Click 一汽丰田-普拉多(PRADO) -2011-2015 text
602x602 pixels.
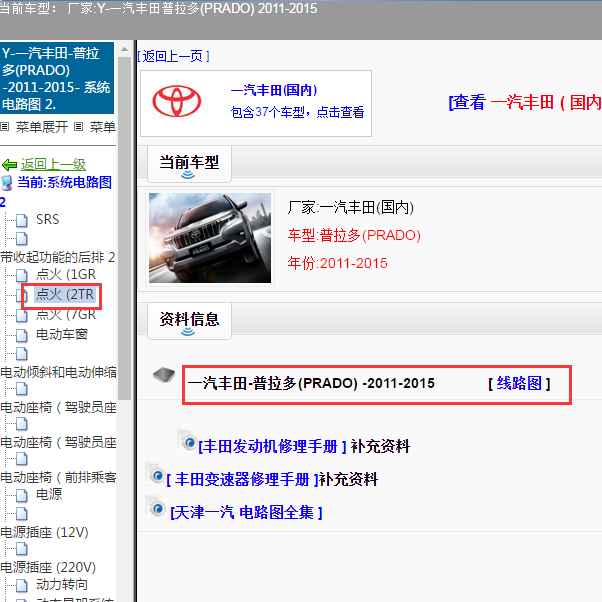pos(311,383)
